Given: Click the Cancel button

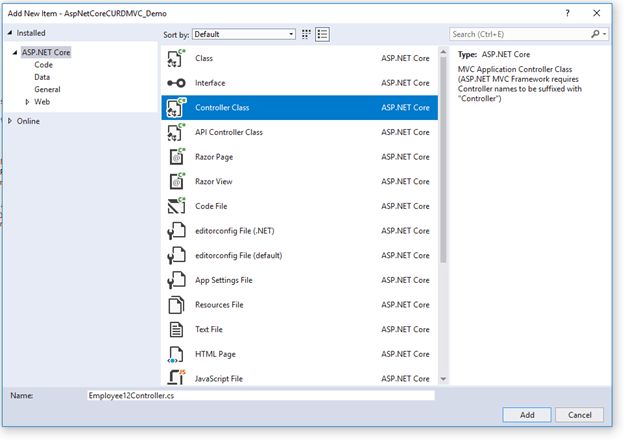Looking at the screenshot, I should pyautogui.click(x=579, y=415).
